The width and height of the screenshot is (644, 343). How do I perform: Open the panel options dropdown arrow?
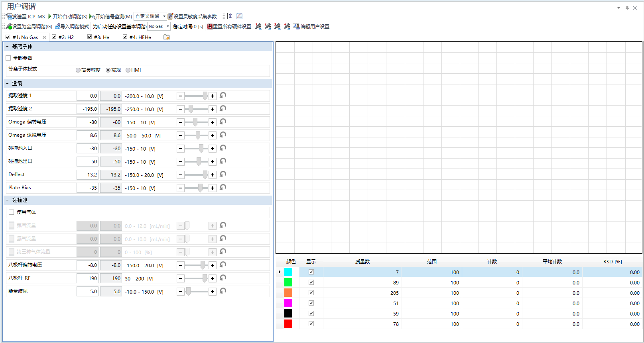(x=618, y=8)
